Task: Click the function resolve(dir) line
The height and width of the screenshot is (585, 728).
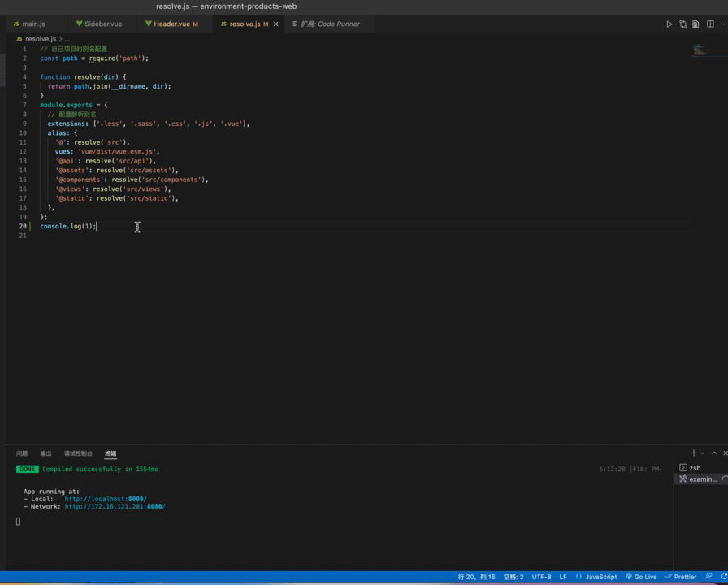Action: coord(83,77)
